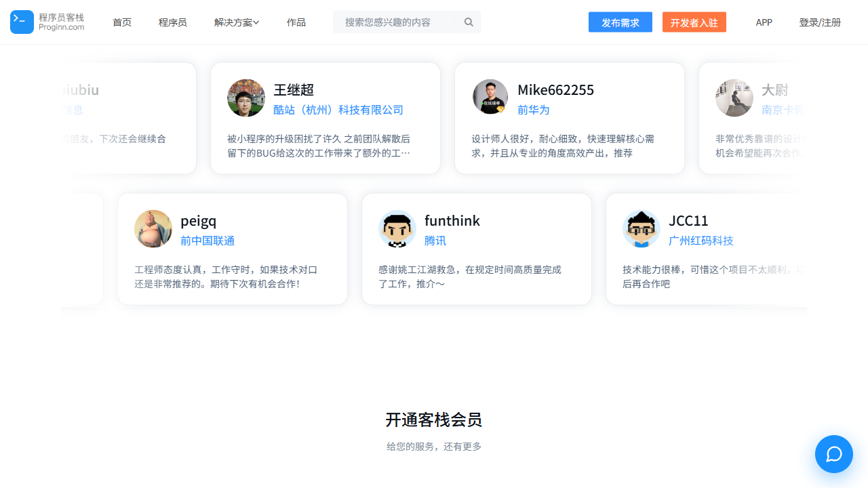Click the name 王继超

tap(294, 90)
